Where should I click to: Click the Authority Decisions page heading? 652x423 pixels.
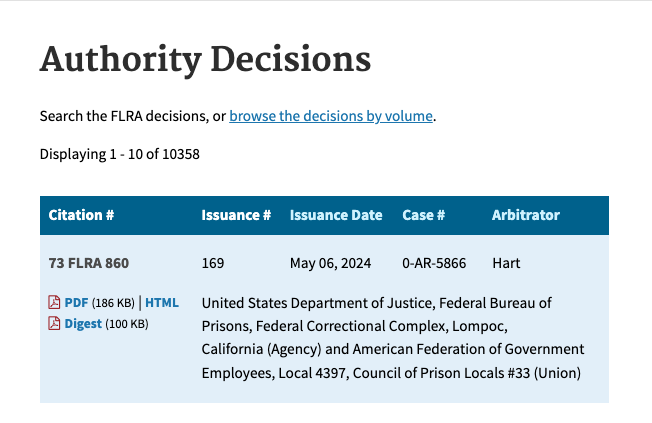pyautogui.click(x=205, y=59)
